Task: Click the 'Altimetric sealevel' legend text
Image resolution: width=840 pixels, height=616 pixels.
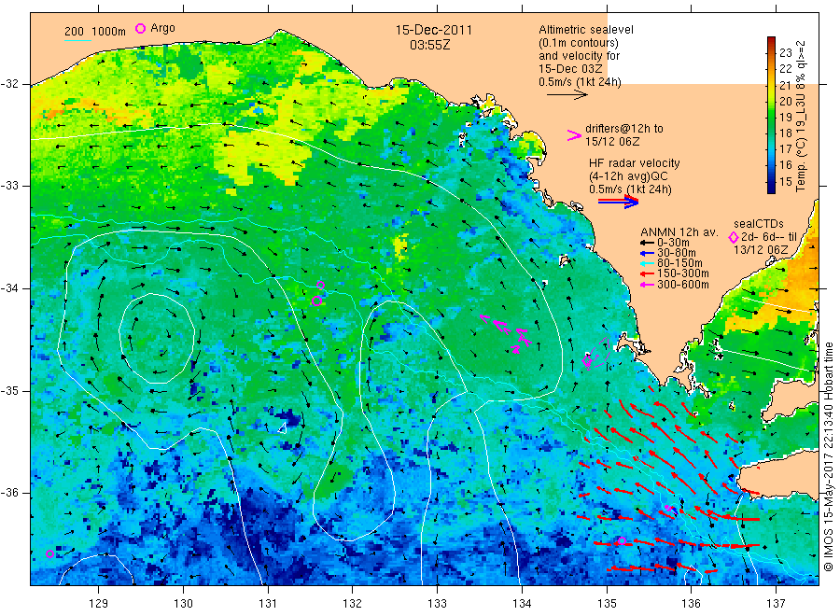Action: point(586,30)
